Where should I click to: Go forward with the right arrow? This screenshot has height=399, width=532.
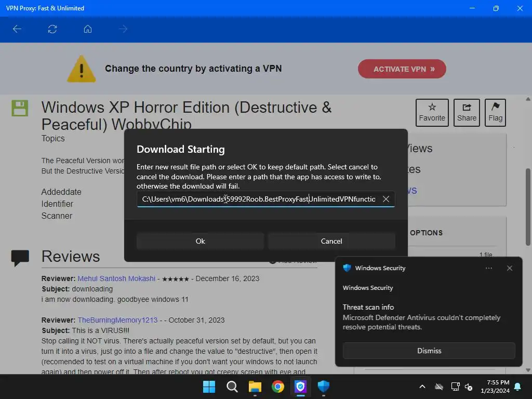123,29
